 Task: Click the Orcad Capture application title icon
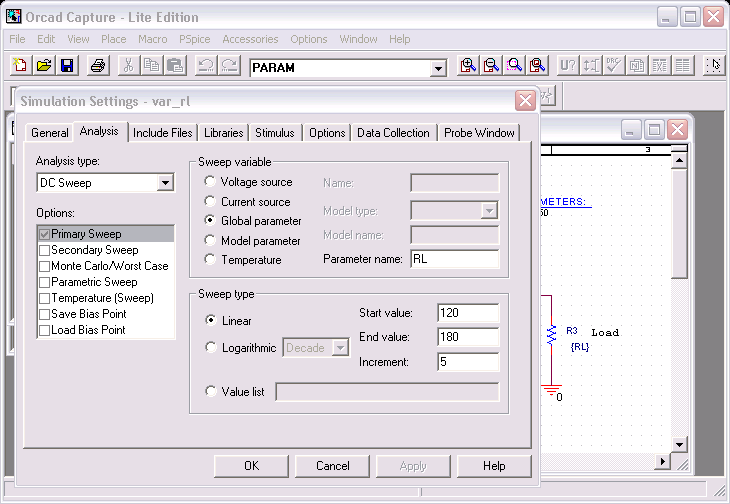(14, 17)
